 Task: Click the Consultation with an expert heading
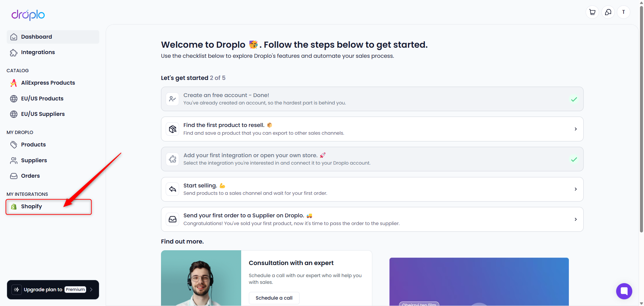tap(291, 263)
